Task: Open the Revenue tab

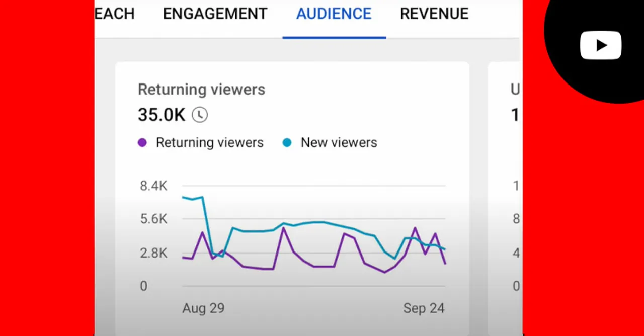Action: pos(434,14)
